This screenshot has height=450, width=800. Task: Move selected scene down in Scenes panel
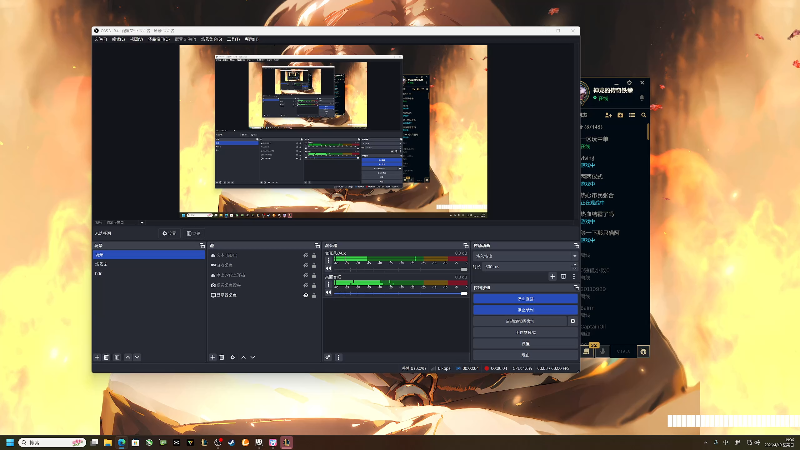click(x=137, y=358)
